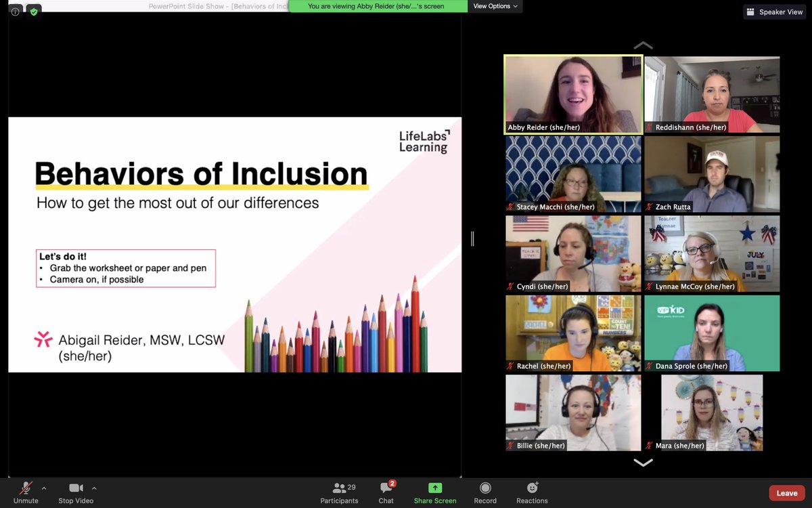The width and height of the screenshot is (812, 508).
Task: Click the meeting information icon
Action: 16,12
